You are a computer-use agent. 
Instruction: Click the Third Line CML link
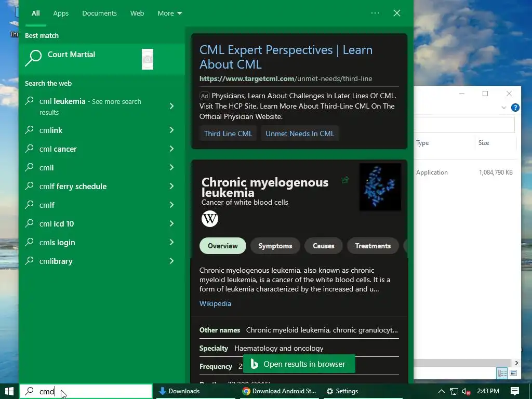click(228, 134)
